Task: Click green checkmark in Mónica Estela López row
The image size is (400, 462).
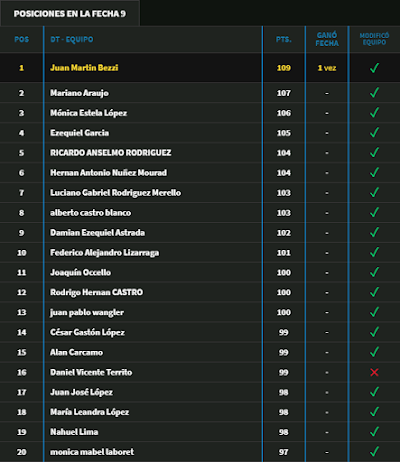Action: 374,112
